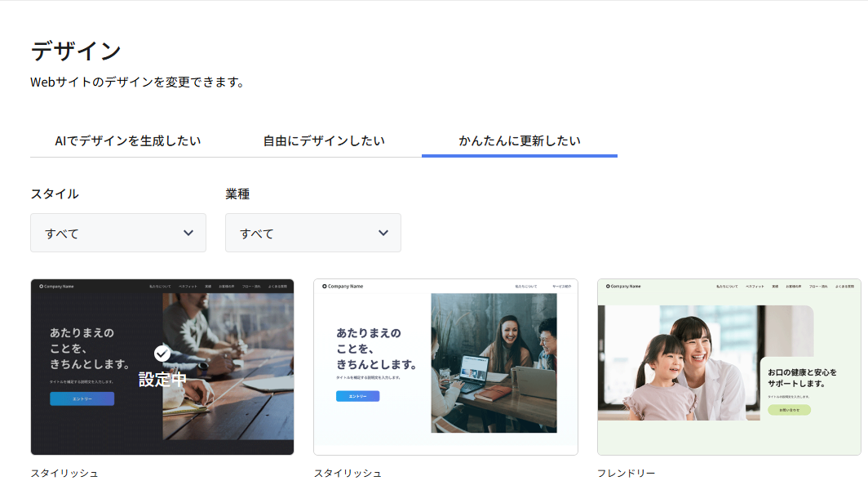Screen dimensions: 868x503
Task: Click the スタイリッシュ caption under the white template
Action: (348, 473)
